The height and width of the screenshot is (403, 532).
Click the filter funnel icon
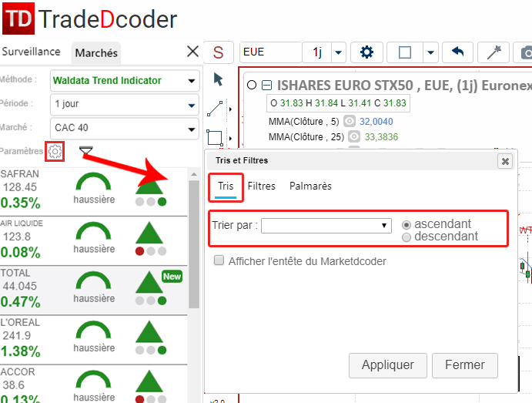tap(85, 151)
